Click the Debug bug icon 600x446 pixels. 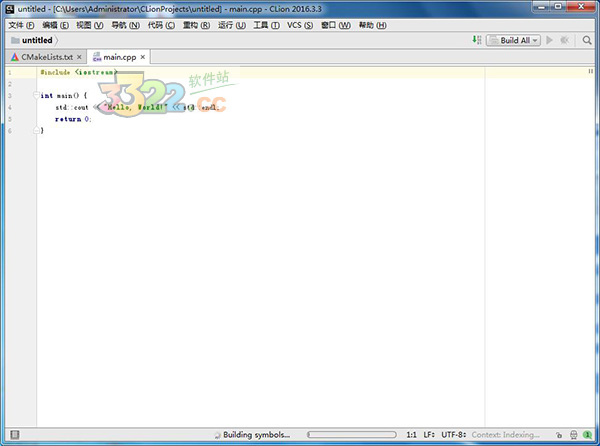click(x=564, y=40)
